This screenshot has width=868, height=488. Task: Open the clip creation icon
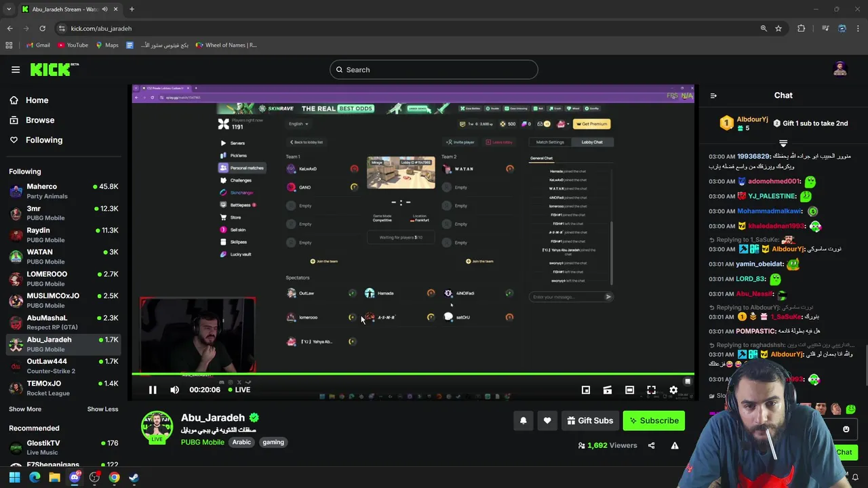608,390
